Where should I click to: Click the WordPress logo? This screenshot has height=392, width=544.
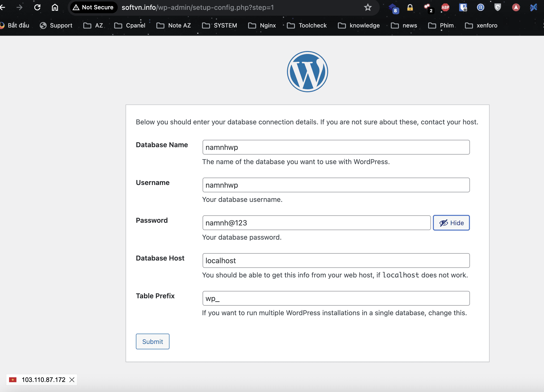pyautogui.click(x=307, y=72)
